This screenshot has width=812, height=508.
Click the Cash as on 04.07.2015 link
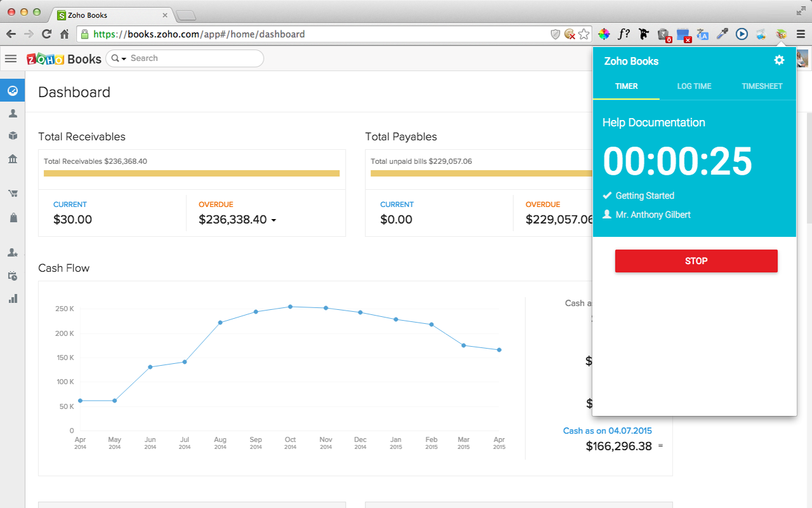[x=607, y=431]
